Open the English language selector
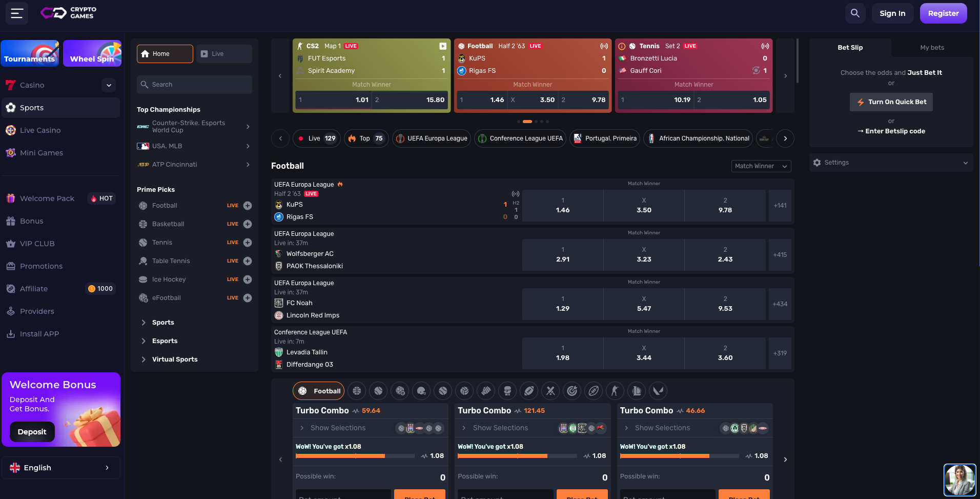The width and height of the screenshot is (980, 499). coord(60,468)
